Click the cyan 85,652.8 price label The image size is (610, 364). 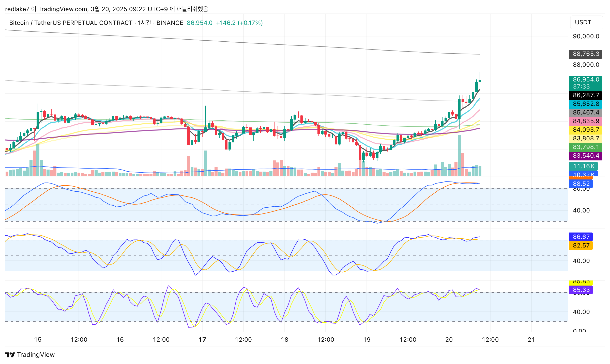[x=586, y=104]
